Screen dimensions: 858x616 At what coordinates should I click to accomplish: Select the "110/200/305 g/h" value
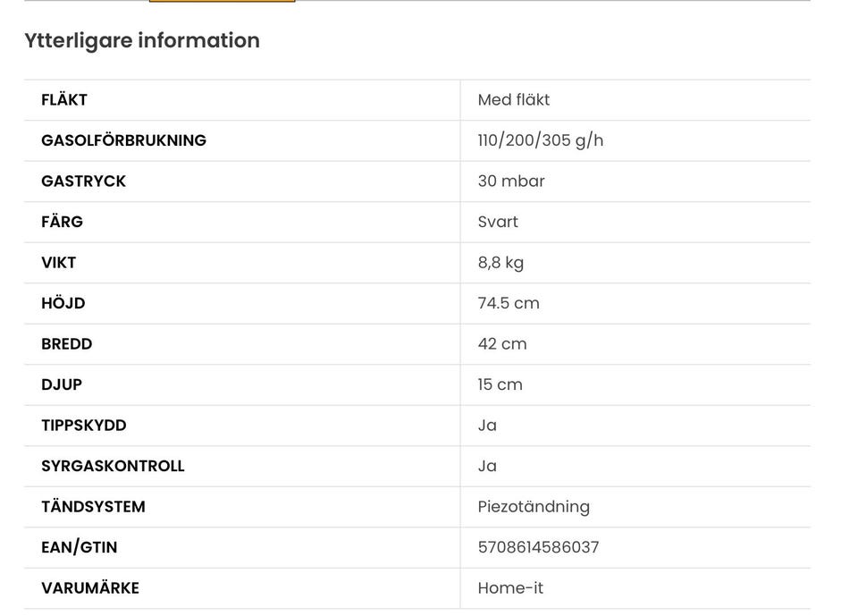(541, 140)
